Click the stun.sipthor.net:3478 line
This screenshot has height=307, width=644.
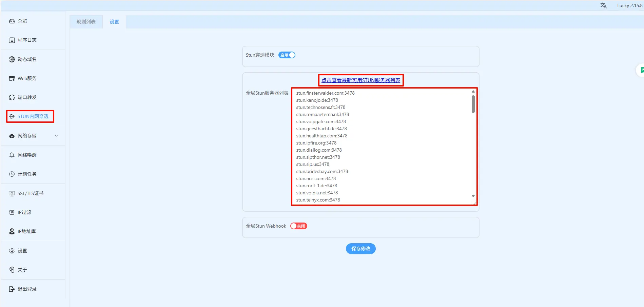pos(318,157)
